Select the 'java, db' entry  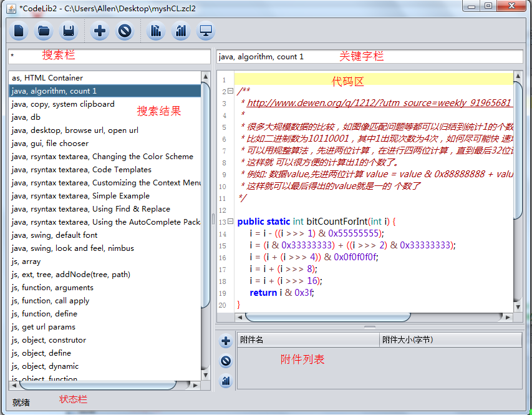tap(105, 117)
